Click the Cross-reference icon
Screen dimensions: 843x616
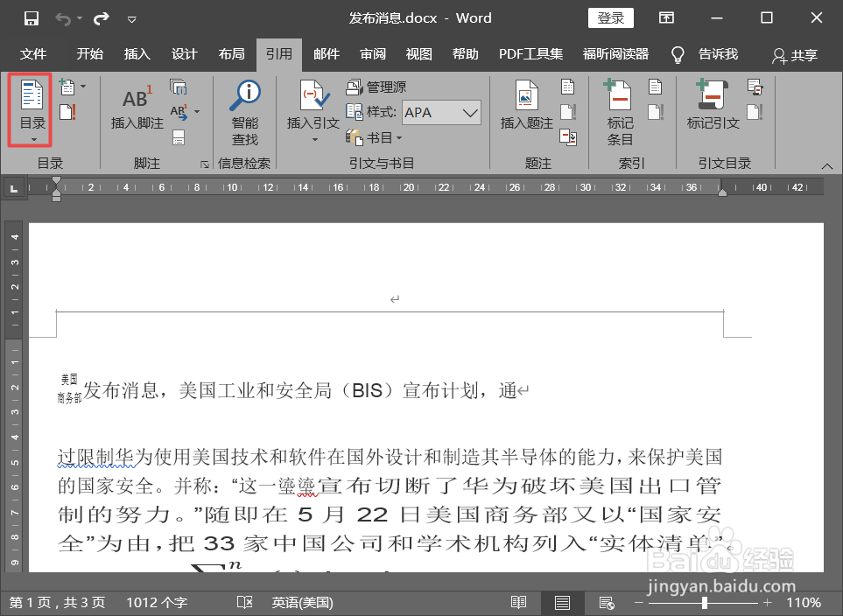click(x=568, y=137)
